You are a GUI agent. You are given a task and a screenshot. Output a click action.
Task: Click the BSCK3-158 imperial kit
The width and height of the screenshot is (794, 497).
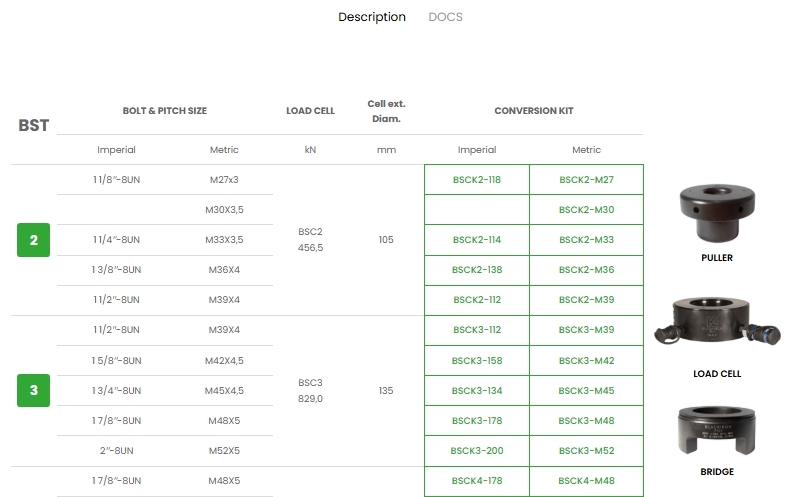click(477, 361)
